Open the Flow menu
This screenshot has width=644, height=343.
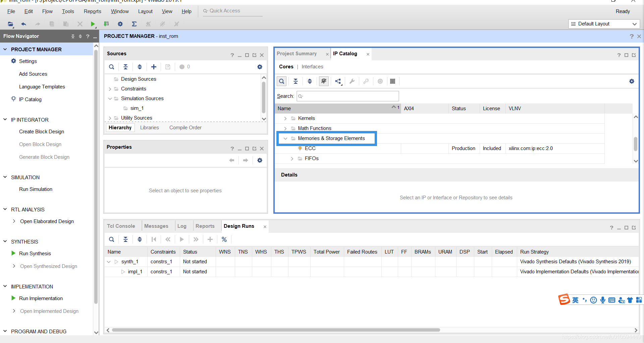[47, 11]
